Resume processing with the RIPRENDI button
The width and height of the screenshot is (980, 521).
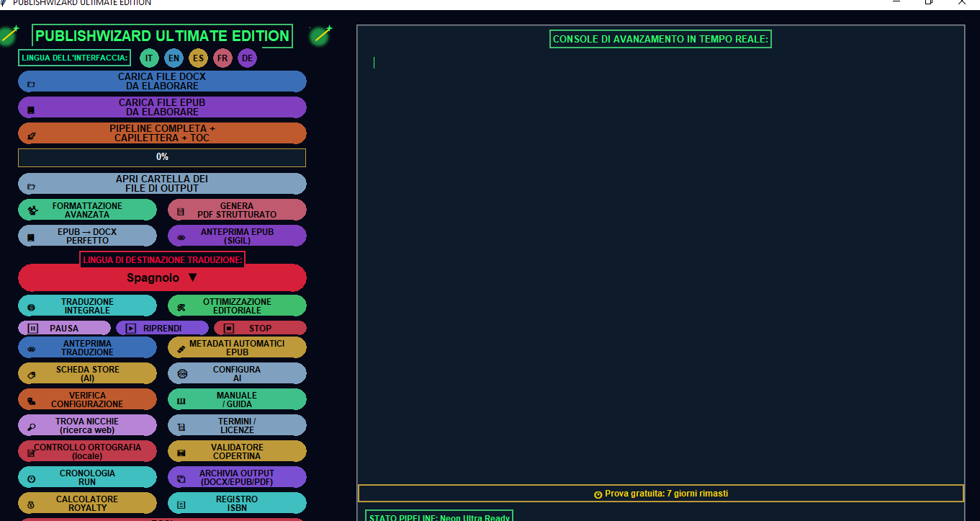point(162,328)
